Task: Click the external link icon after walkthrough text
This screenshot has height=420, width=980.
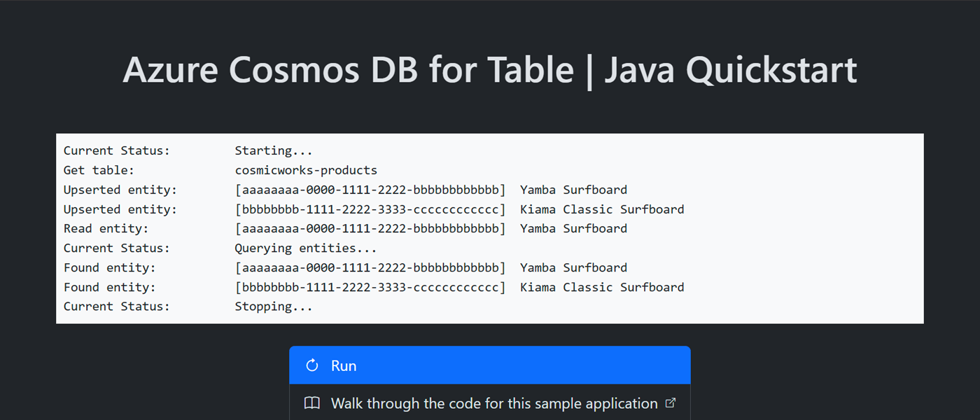Action: pos(670,402)
